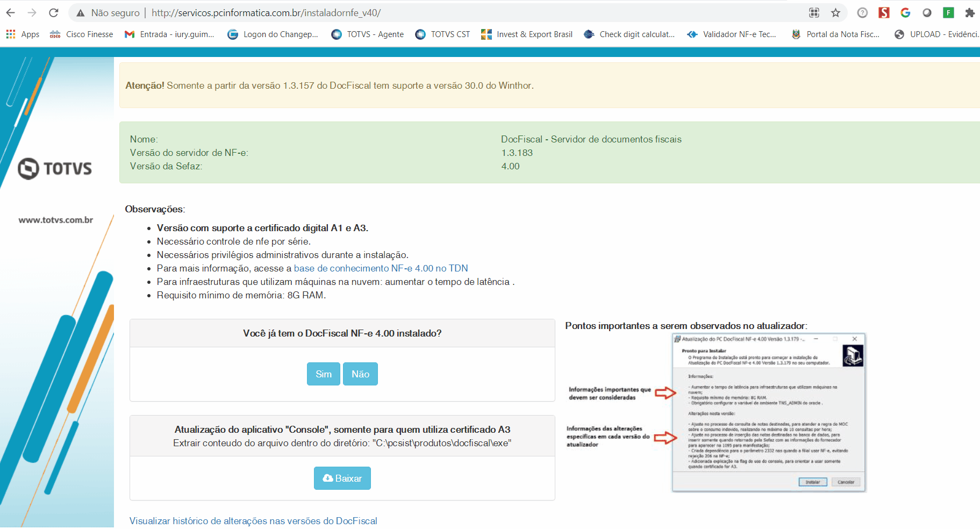Screen dimensions: 980x529
Task: Go back to the previous page
Action: pos(10,12)
